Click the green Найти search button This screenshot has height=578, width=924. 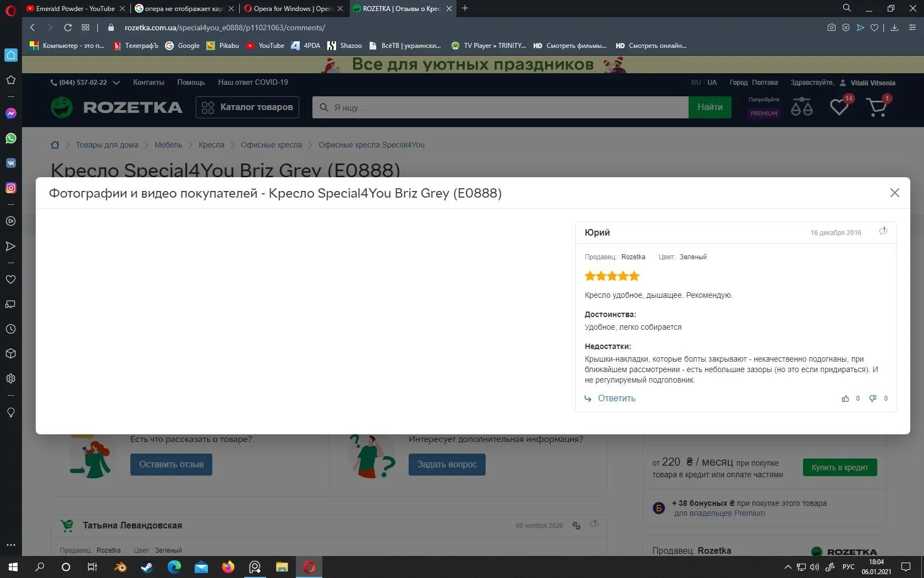point(710,107)
